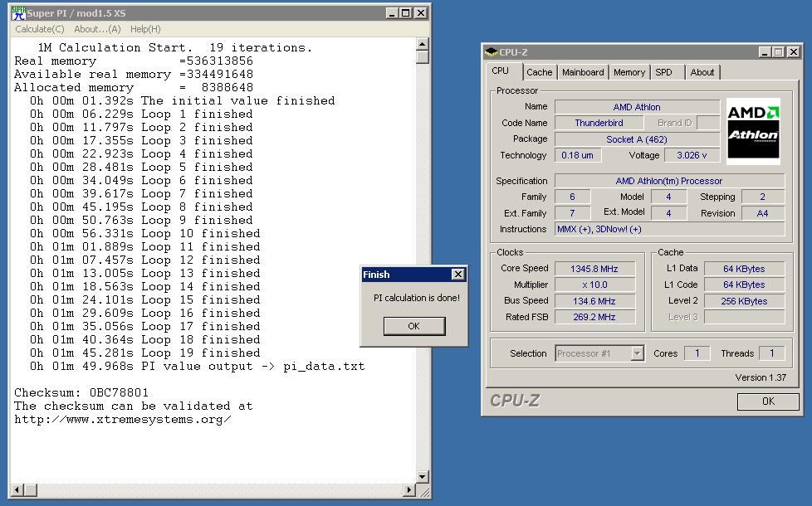
Task: Click the Bus Speed value 134.6 MHz
Action: coord(594,301)
